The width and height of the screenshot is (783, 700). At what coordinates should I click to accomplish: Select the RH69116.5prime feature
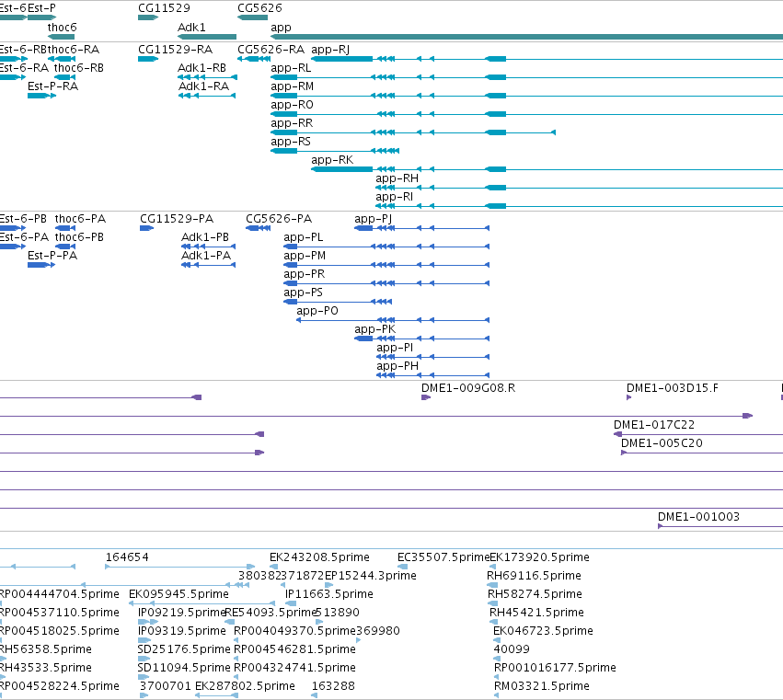point(534,576)
